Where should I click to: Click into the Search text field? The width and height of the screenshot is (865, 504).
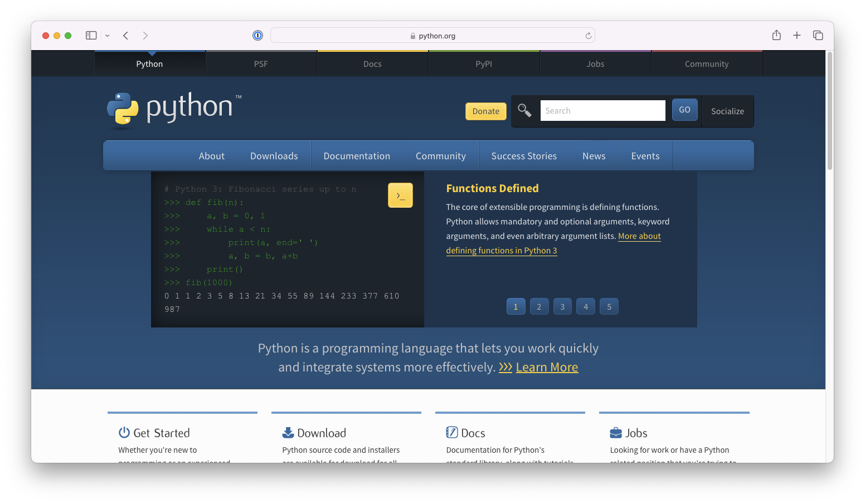click(x=602, y=111)
